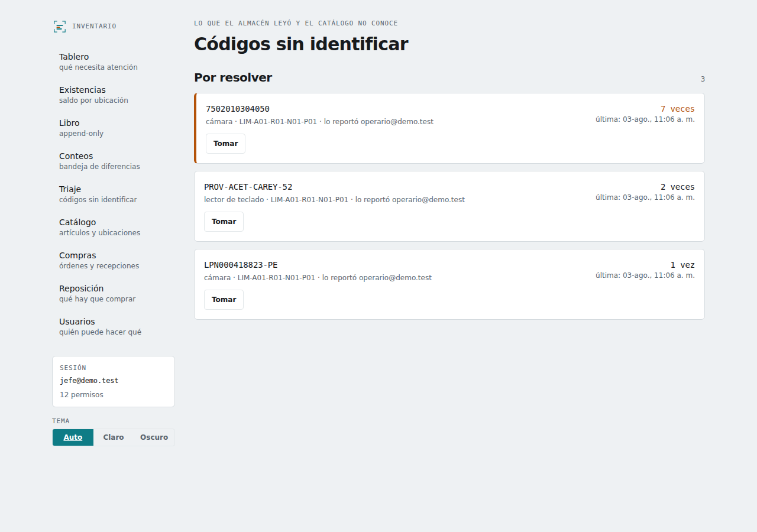
Task: Take code 7502010304050 with Tomar
Action: [x=225, y=144]
